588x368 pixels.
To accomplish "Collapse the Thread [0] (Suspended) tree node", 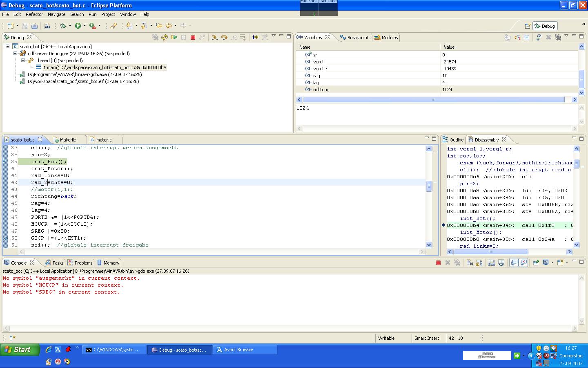I will (x=23, y=60).
